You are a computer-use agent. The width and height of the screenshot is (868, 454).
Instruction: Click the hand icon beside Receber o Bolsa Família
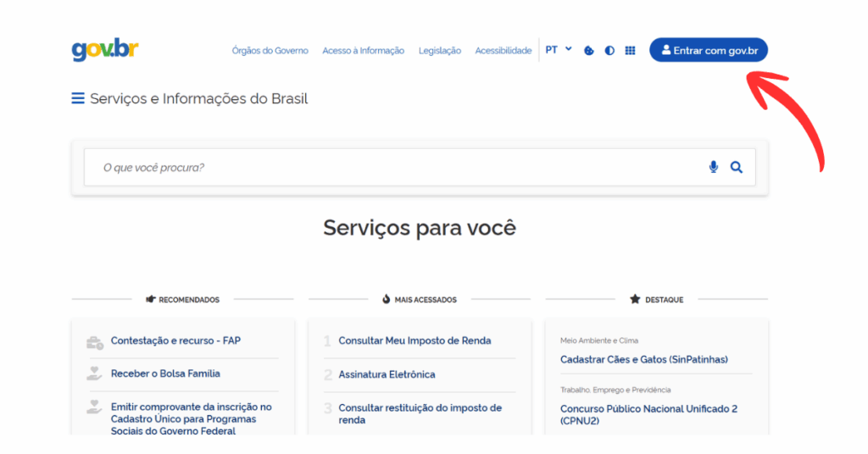pos(95,374)
